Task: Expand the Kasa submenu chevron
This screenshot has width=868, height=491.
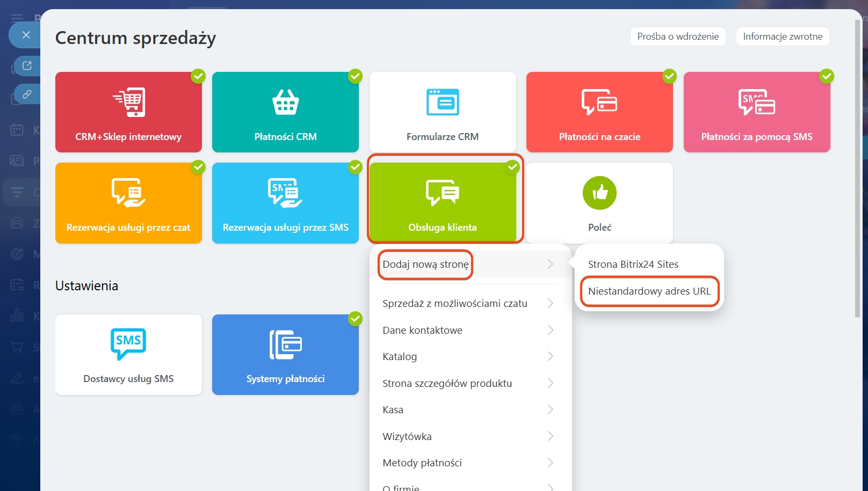Action: pyautogui.click(x=550, y=409)
